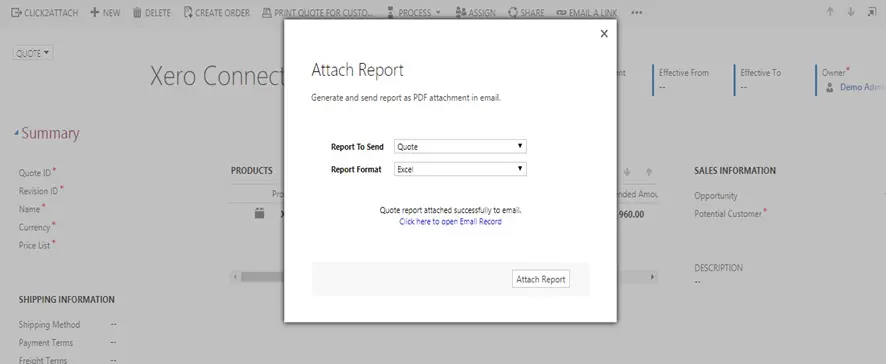Image resolution: width=886 pixels, height=364 pixels.
Task: Open the Report To Send dropdown
Action: [460, 146]
